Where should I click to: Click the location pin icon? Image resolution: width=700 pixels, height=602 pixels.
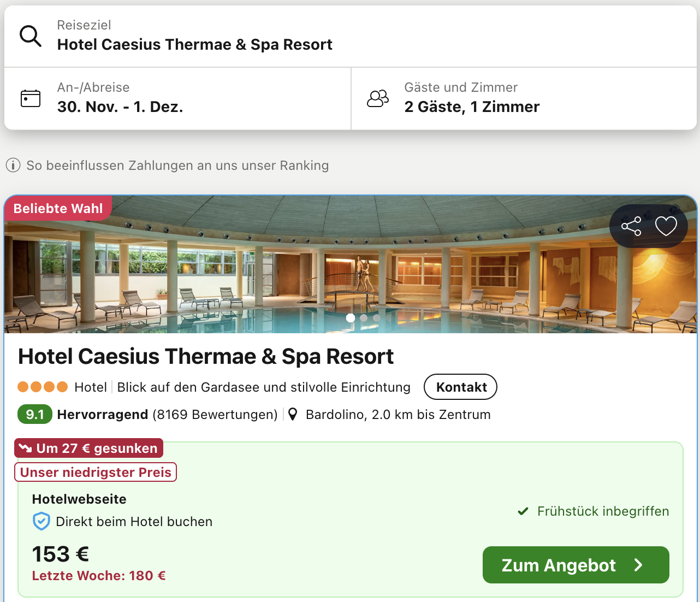click(x=293, y=415)
